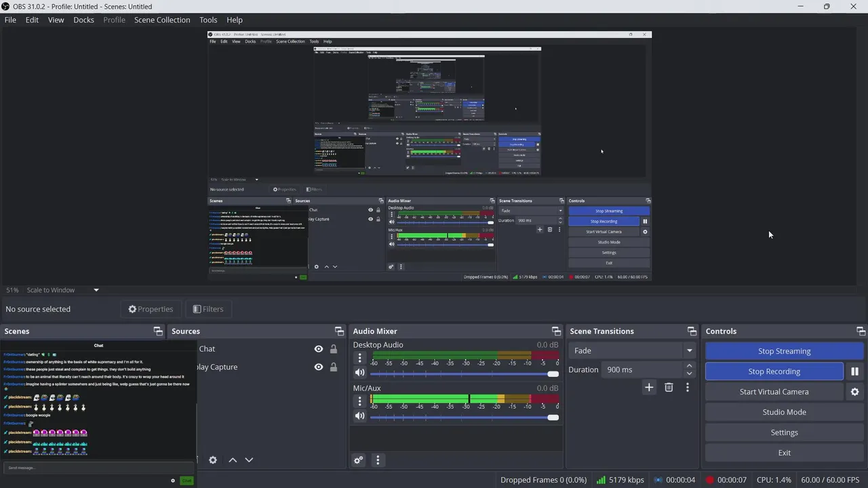
Task: Open source properties gear in Sources toolbar
Action: [x=213, y=460]
